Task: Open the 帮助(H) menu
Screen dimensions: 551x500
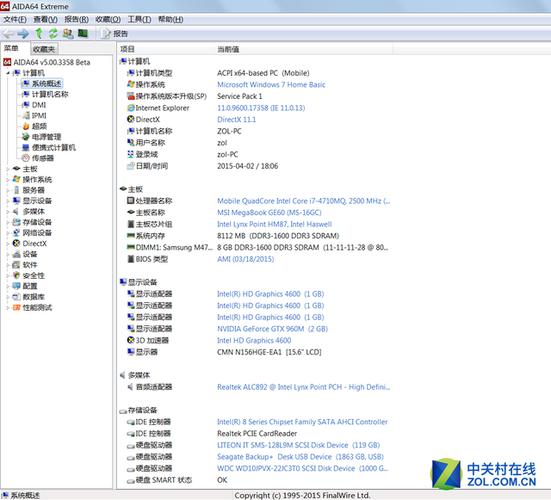Action: (x=170, y=19)
